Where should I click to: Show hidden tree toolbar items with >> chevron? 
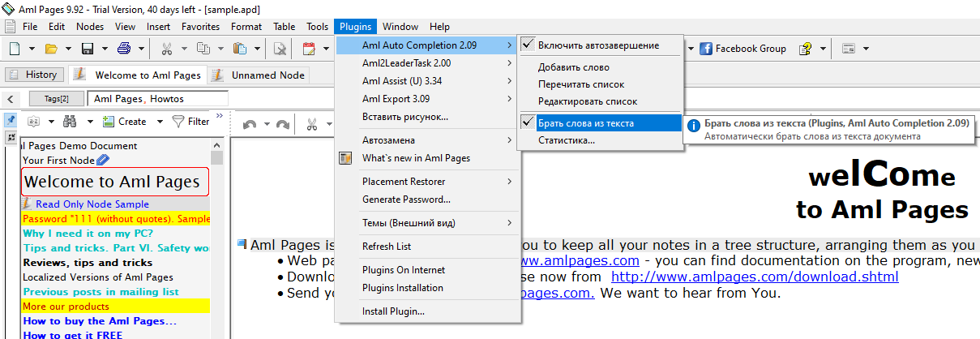218,117
